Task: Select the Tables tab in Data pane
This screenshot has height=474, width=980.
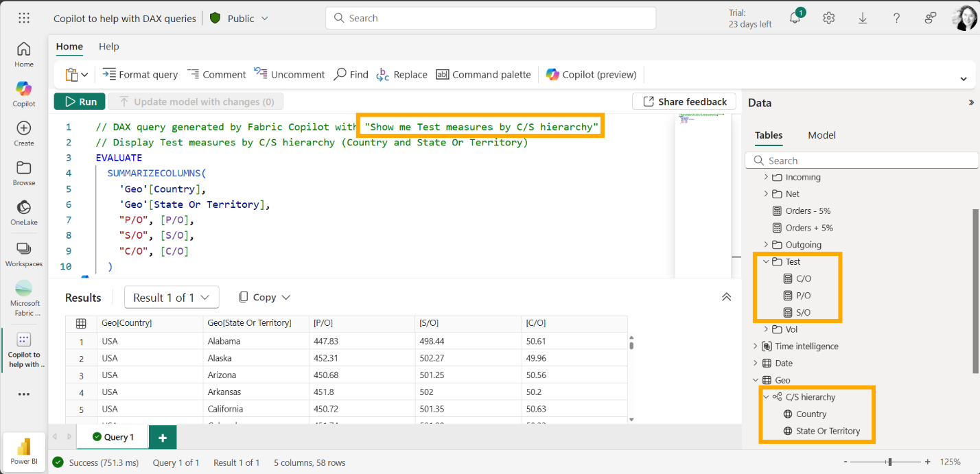Action: [769, 135]
